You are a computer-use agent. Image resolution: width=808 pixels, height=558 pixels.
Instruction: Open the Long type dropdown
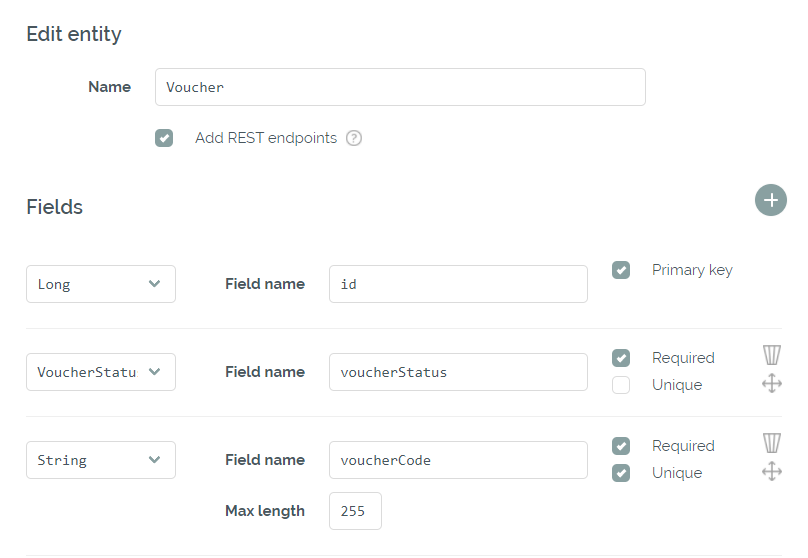point(101,284)
